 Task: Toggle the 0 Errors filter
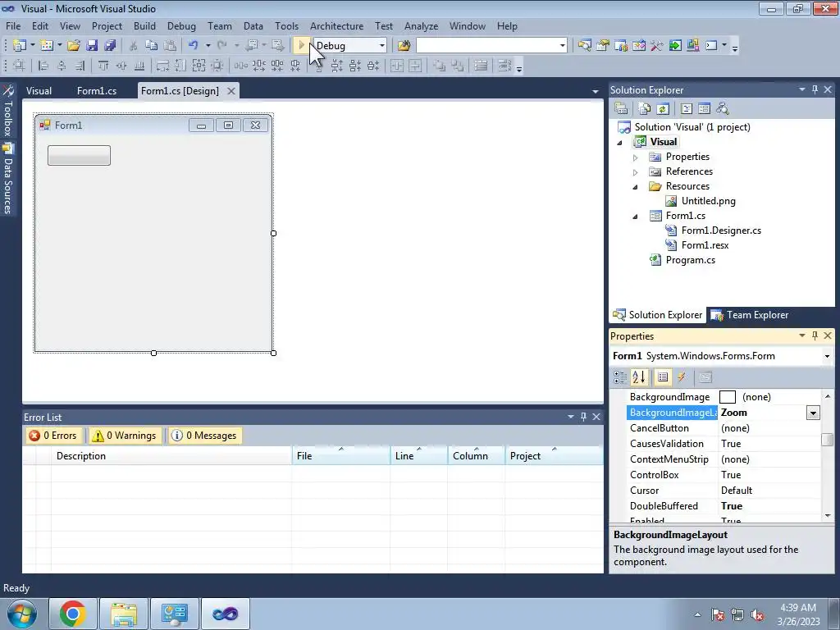tap(53, 436)
